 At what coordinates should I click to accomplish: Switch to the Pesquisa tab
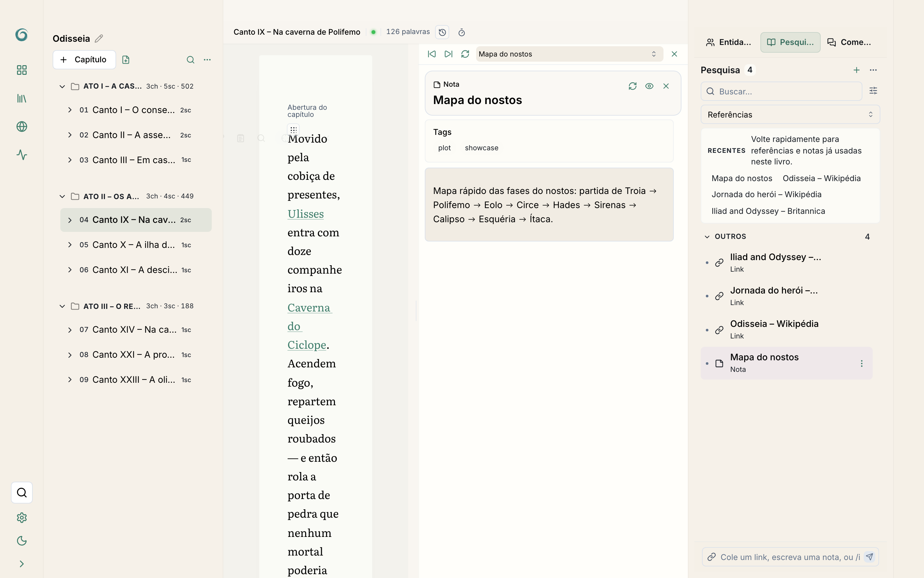790,42
